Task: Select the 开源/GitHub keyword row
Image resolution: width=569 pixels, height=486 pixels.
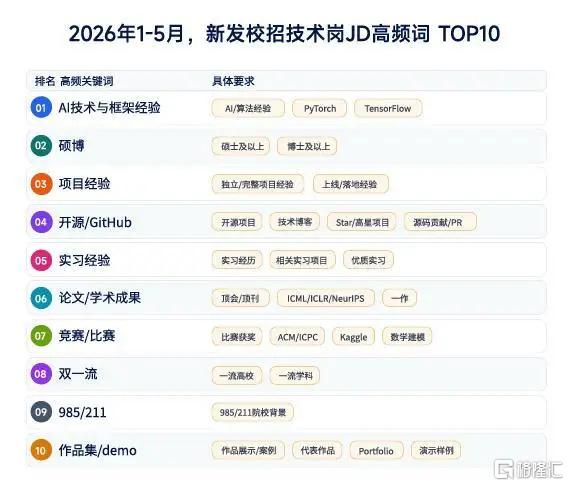Action: coord(286,222)
